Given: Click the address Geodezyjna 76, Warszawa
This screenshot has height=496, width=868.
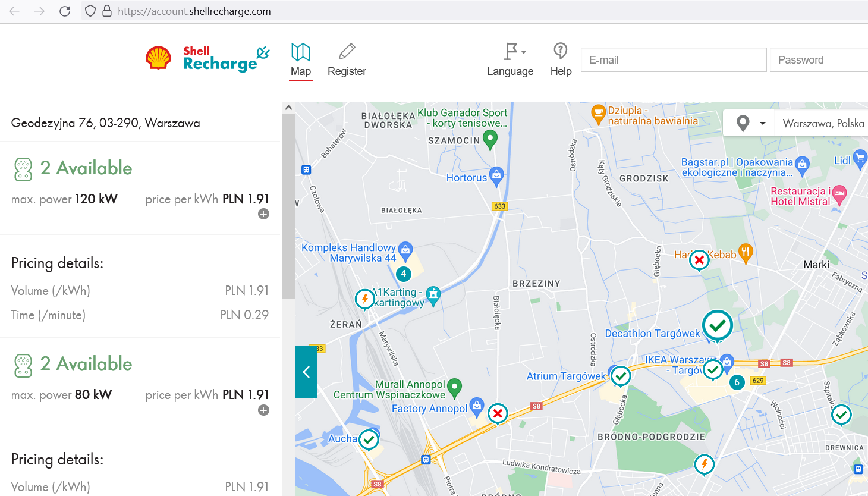Looking at the screenshot, I should coord(106,123).
